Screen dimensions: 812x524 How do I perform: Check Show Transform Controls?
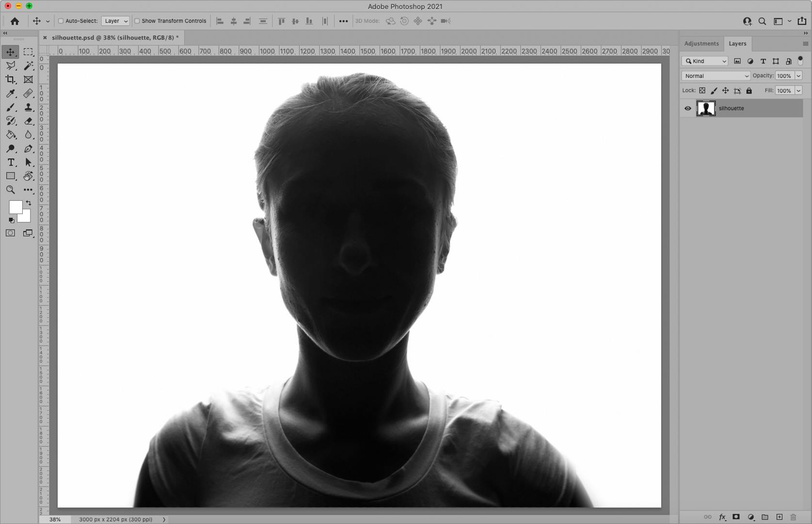[x=137, y=21]
